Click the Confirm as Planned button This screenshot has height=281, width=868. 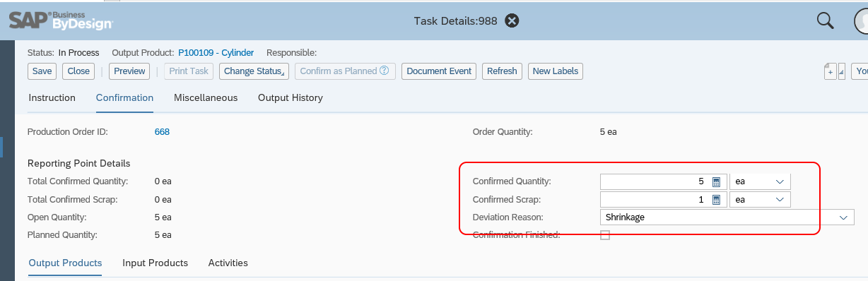pos(344,71)
